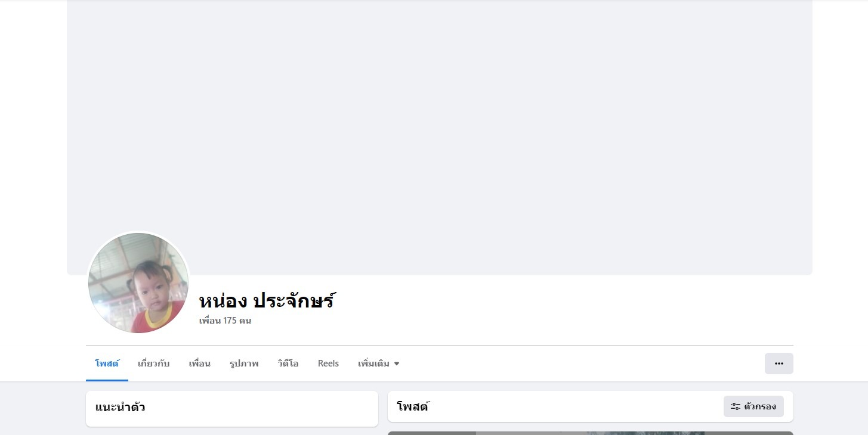
Task: Open the เพื่อน 175 คน friends link
Action: click(x=225, y=321)
